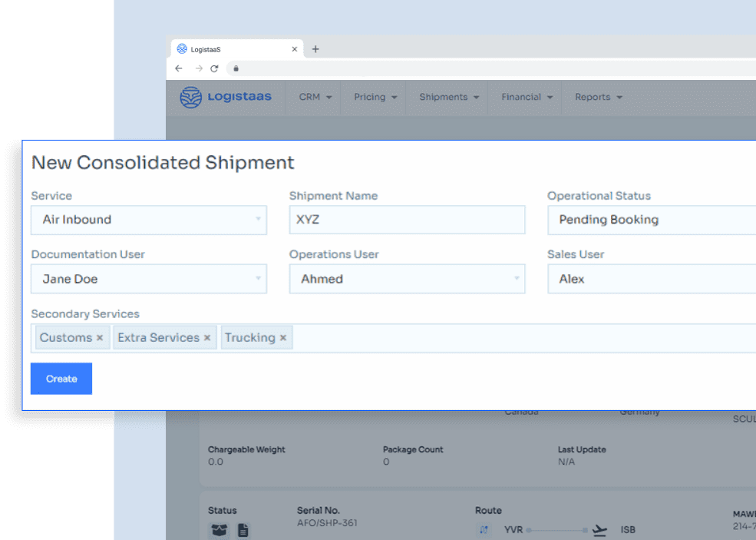
Task: Click the forward navigation arrow
Action: coord(199,68)
